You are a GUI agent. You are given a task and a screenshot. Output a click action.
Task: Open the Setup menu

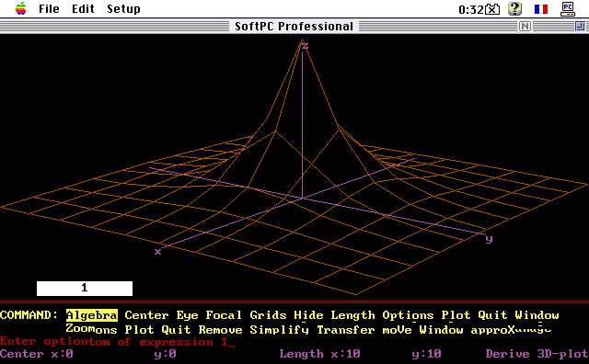[x=123, y=8]
